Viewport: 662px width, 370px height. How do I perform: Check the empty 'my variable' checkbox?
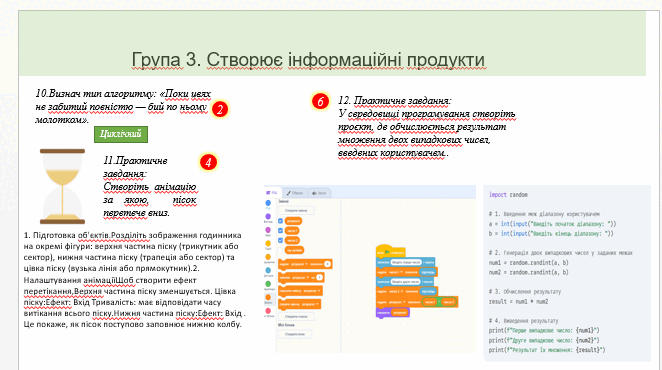point(280,250)
